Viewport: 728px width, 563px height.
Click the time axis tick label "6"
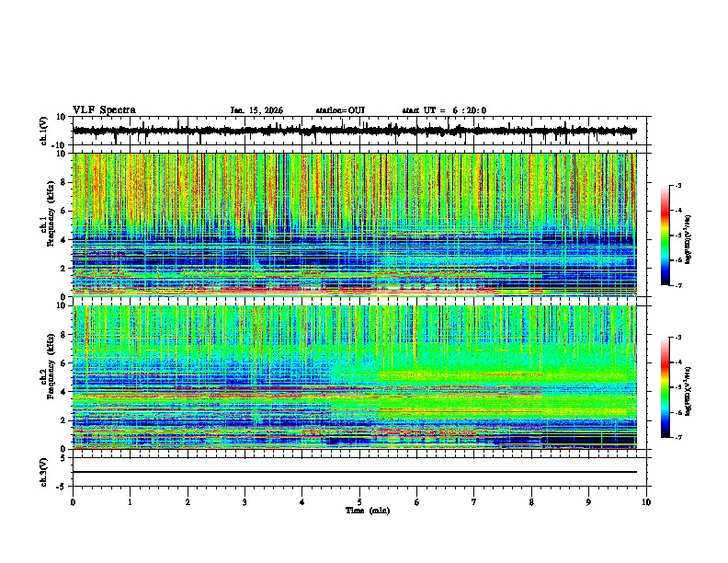pyautogui.click(x=417, y=502)
